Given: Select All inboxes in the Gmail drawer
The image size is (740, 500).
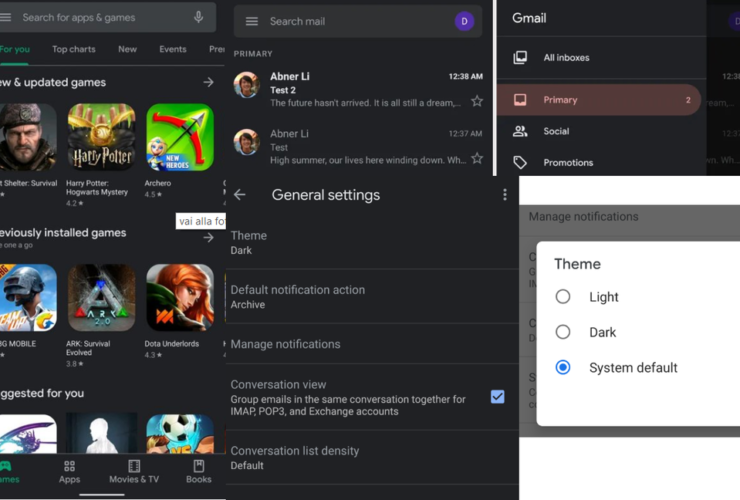Looking at the screenshot, I should [x=602, y=58].
